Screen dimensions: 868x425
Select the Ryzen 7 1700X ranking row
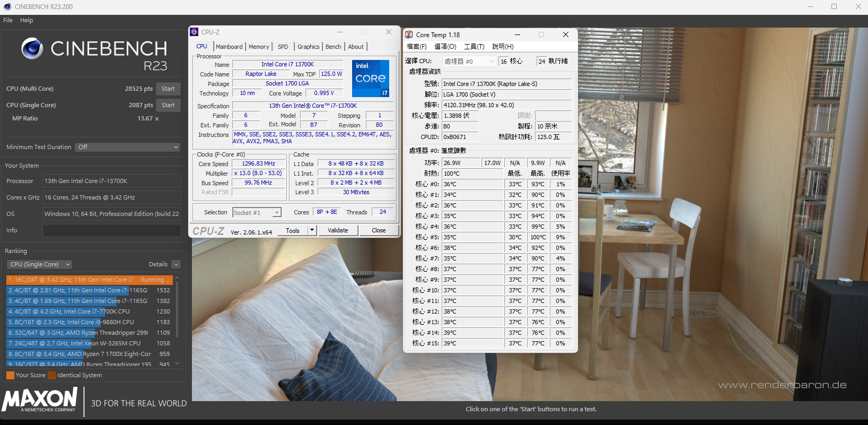pyautogui.click(x=89, y=354)
